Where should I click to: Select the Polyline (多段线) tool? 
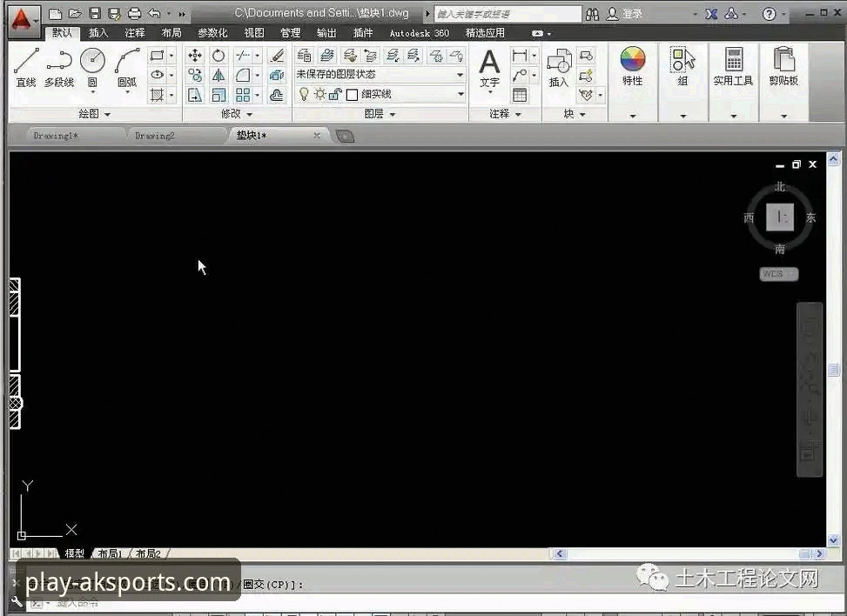pyautogui.click(x=59, y=66)
